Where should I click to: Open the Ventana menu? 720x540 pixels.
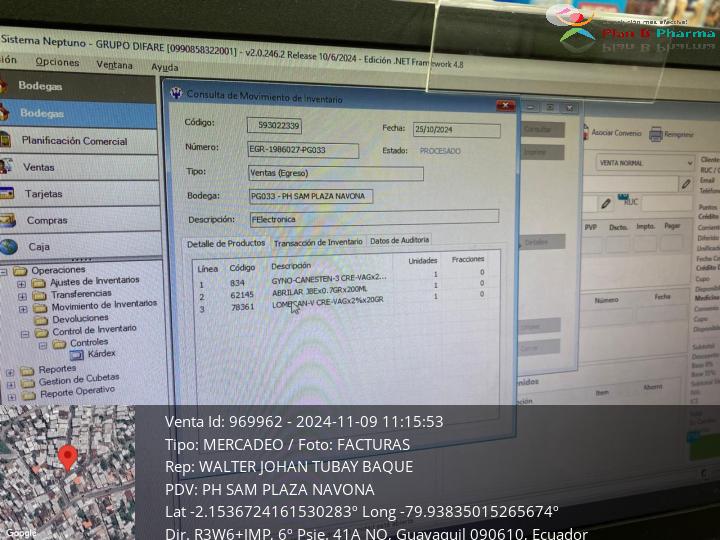pos(114,65)
